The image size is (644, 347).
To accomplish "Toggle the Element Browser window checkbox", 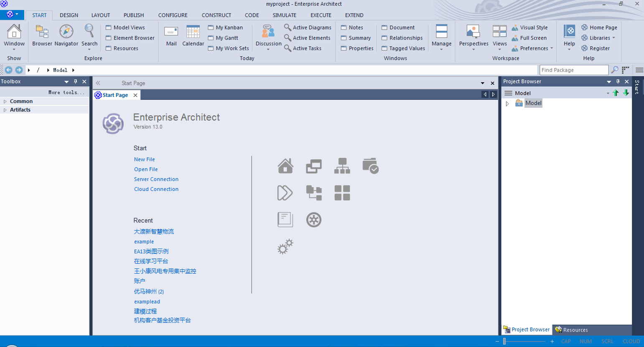I will (109, 38).
